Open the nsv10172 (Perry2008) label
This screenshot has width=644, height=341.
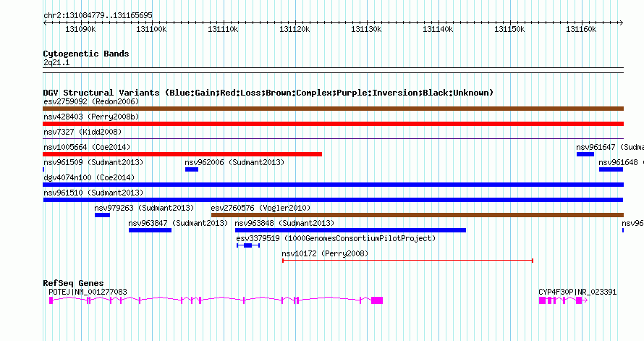pyautogui.click(x=325, y=253)
